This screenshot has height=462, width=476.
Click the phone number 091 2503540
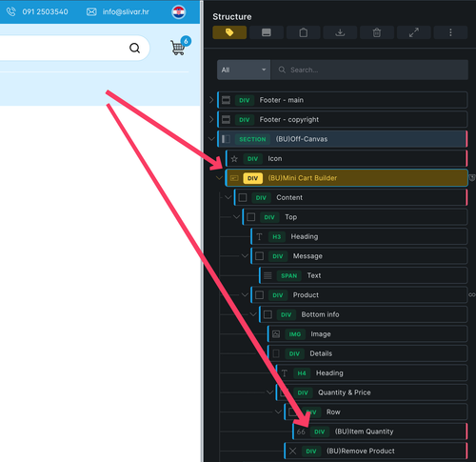click(45, 11)
